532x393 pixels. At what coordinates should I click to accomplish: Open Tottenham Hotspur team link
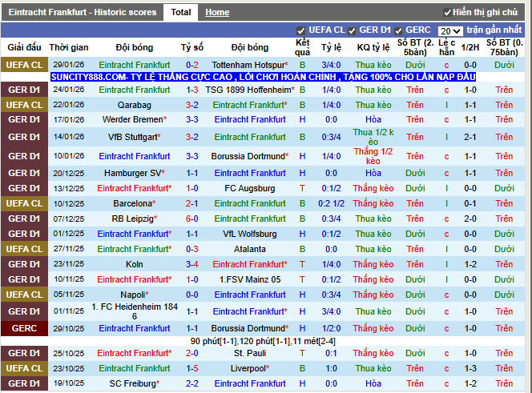(x=250, y=65)
